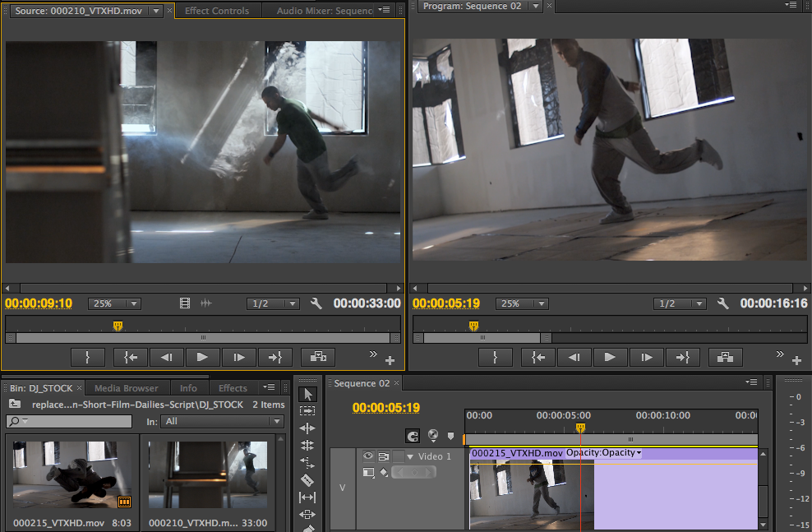Show more Source transport buttons chevron

(x=373, y=354)
